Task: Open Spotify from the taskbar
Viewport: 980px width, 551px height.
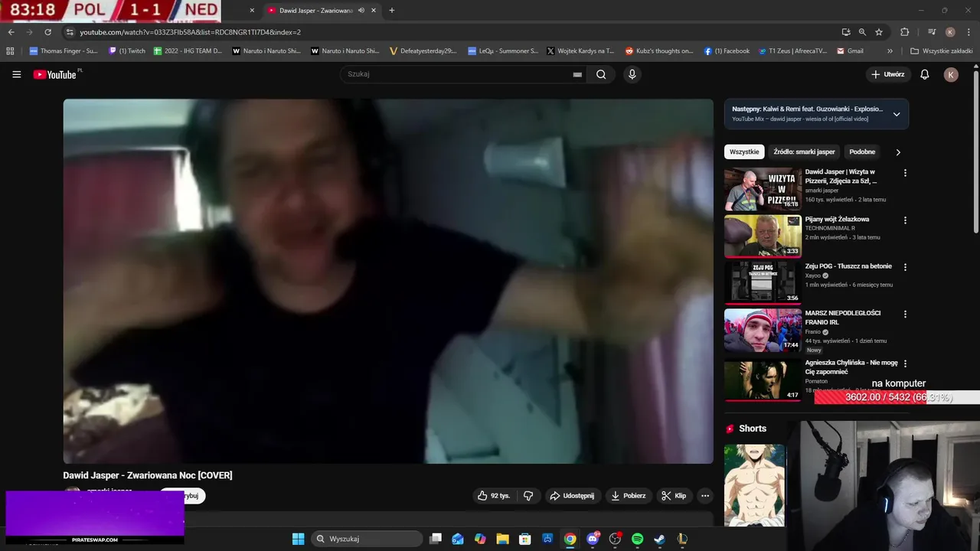Action: click(637, 539)
